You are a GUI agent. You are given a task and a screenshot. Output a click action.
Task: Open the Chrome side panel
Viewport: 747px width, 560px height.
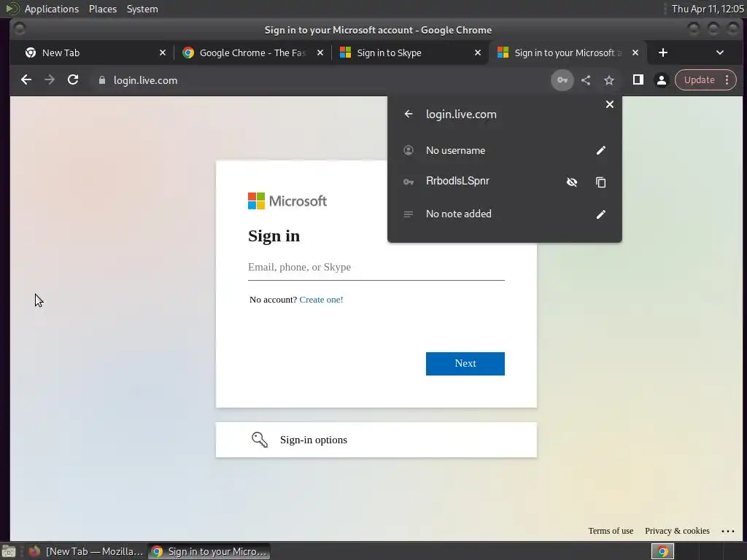coord(638,80)
